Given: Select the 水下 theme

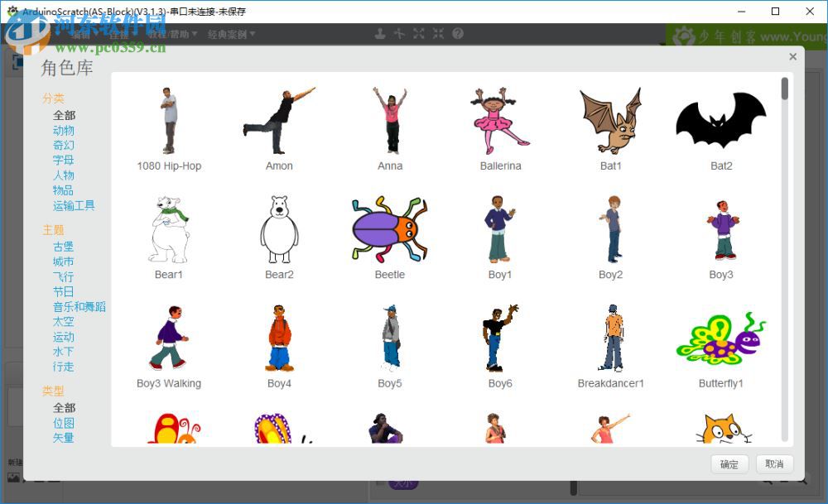Looking at the screenshot, I should click(x=64, y=352).
